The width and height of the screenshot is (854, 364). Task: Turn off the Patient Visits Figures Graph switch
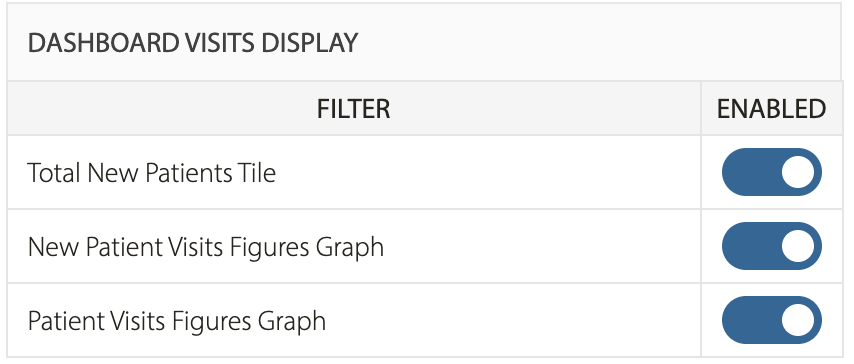[x=771, y=320]
